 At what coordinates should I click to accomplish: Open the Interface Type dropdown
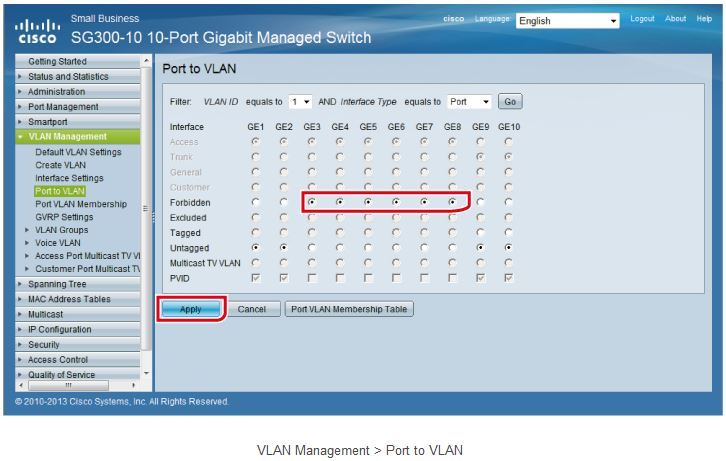(x=470, y=102)
